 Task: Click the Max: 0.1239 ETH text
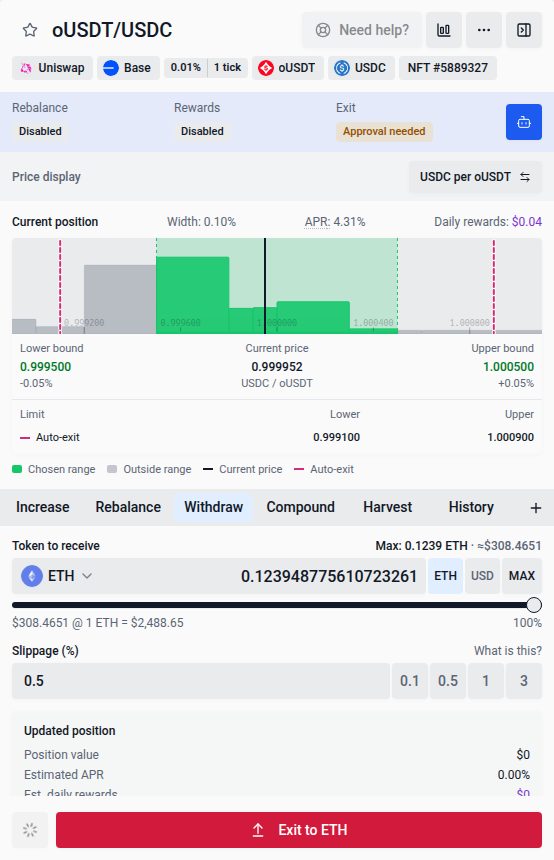(421, 546)
